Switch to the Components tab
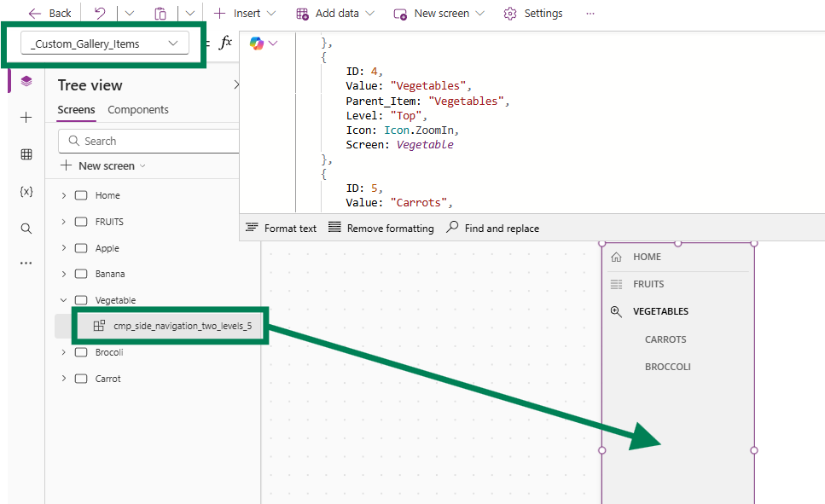 [138, 110]
